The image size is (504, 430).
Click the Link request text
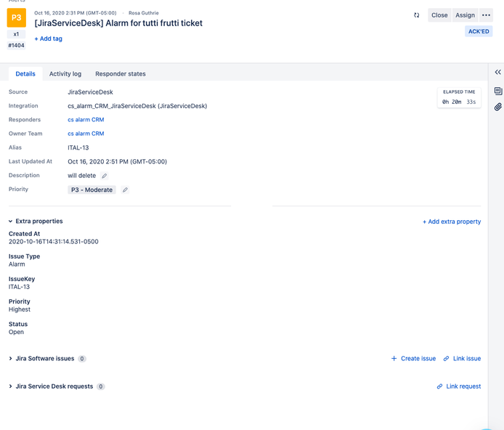coord(463,386)
